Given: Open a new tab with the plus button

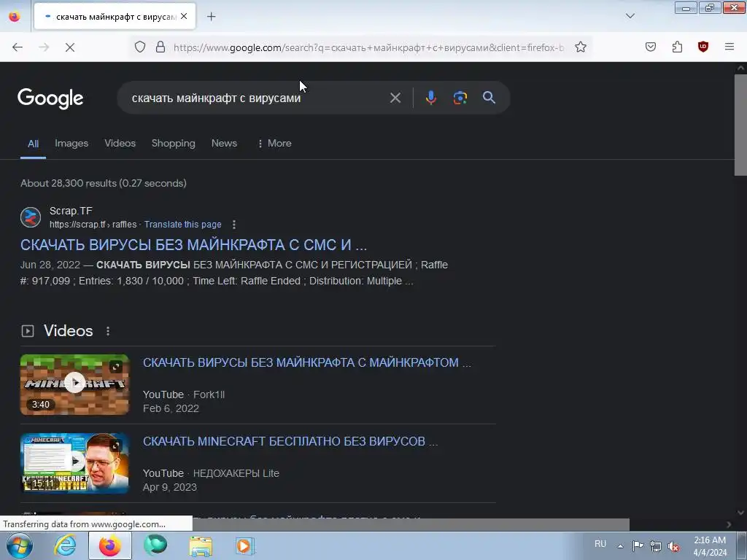Looking at the screenshot, I should coord(212,17).
